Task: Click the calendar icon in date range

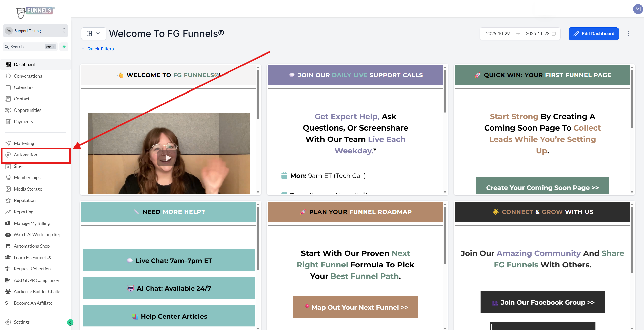Action: (x=554, y=34)
